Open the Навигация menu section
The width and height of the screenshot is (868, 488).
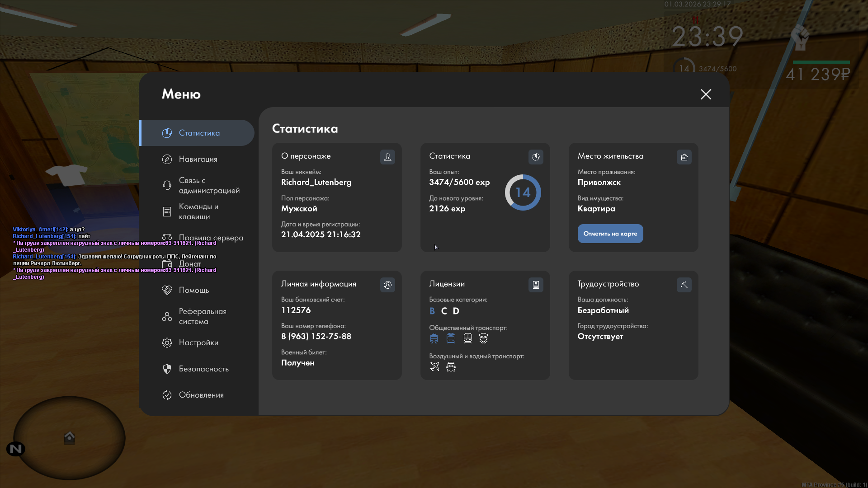198,159
